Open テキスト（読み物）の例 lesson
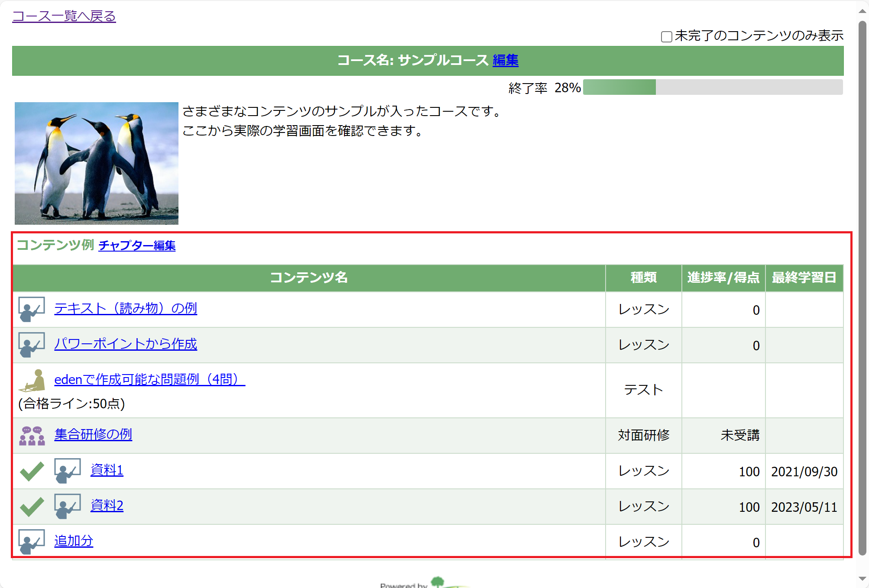This screenshot has width=869, height=588. point(126,308)
